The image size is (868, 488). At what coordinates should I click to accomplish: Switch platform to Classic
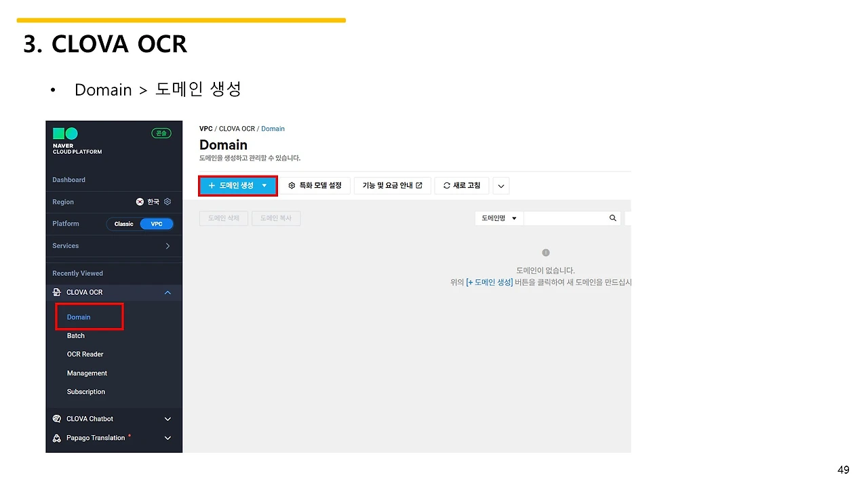123,224
